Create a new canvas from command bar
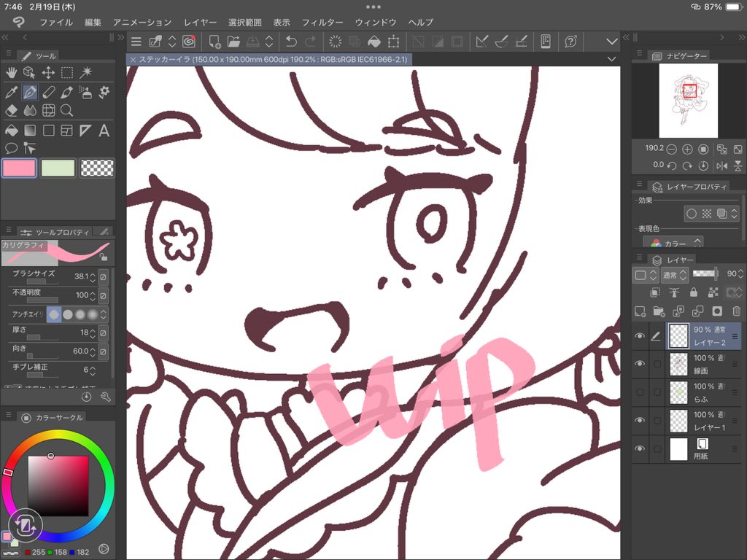 point(214,42)
